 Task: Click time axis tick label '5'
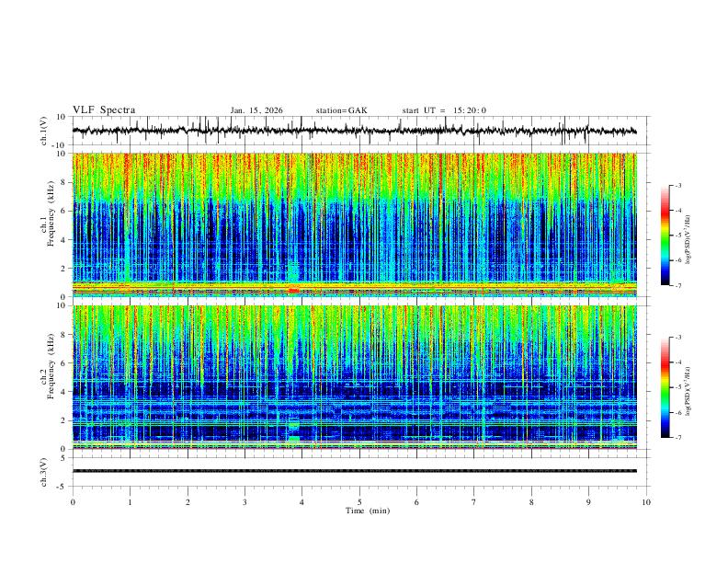coord(359,502)
